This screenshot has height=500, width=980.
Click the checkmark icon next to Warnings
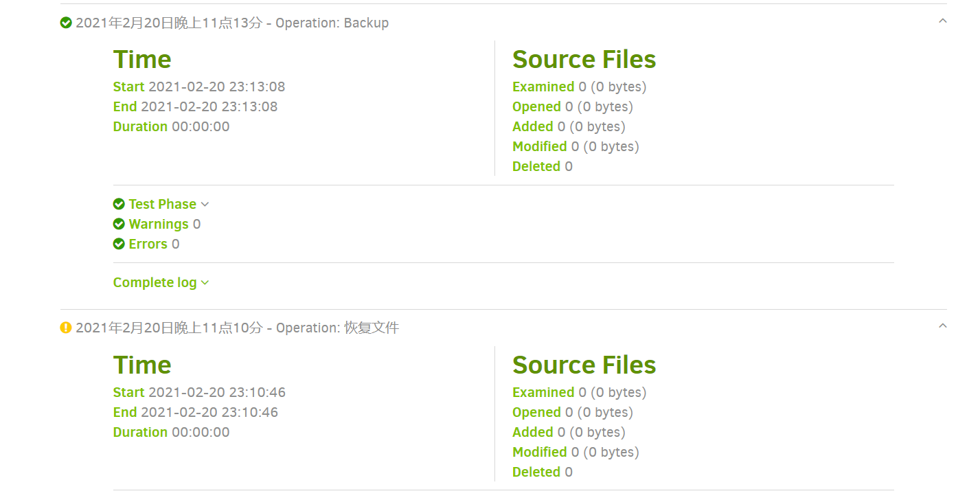pyautogui.click(x=119, y=224)
